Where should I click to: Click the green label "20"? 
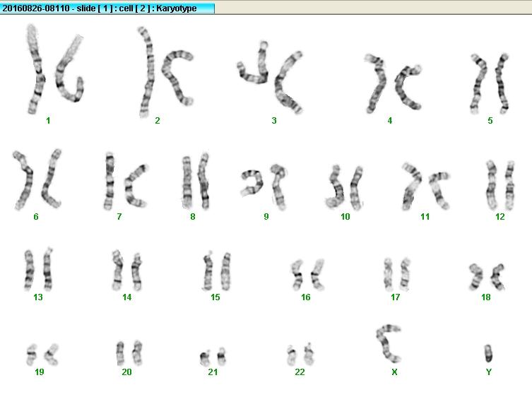pos(127,372)
